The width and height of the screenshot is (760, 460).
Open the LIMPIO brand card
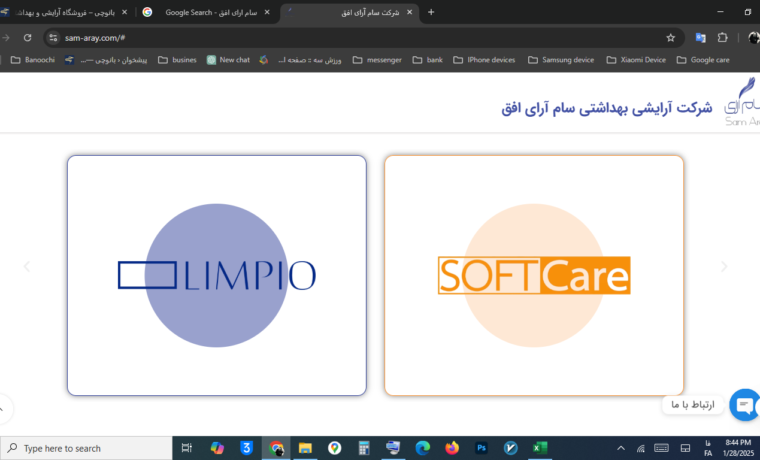click(217, 275)
